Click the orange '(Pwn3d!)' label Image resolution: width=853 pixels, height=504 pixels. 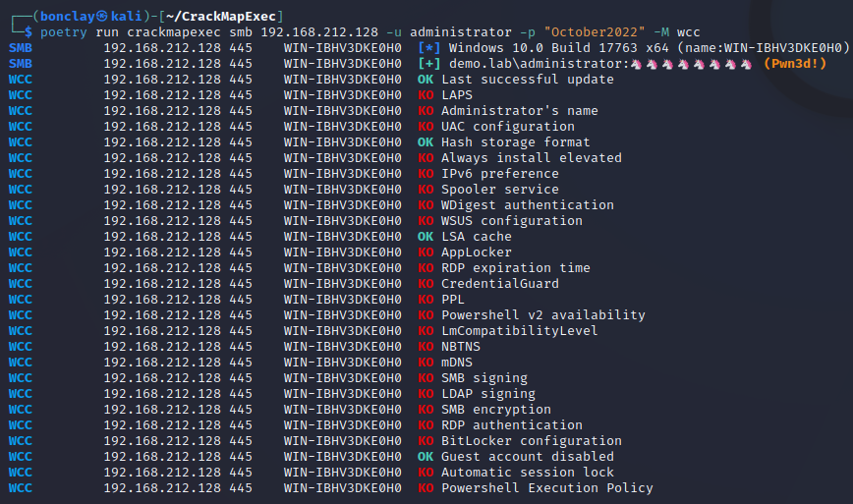tap(795, 64)
